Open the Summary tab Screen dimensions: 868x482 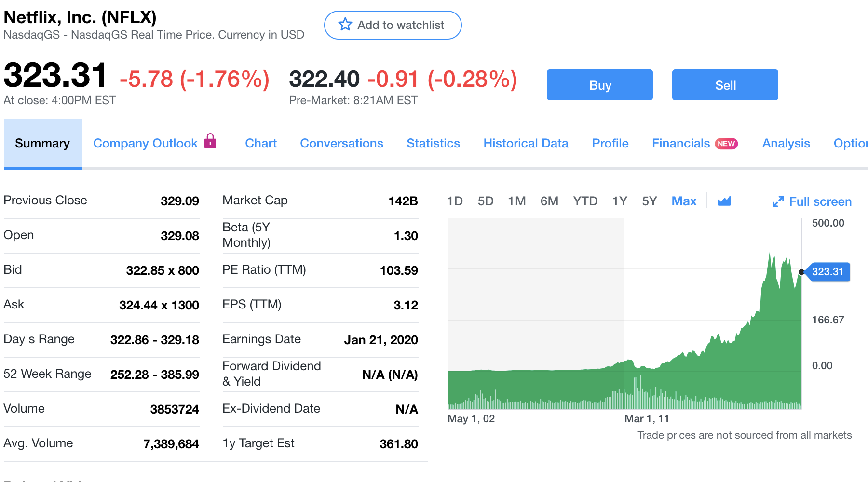point(42,144)
